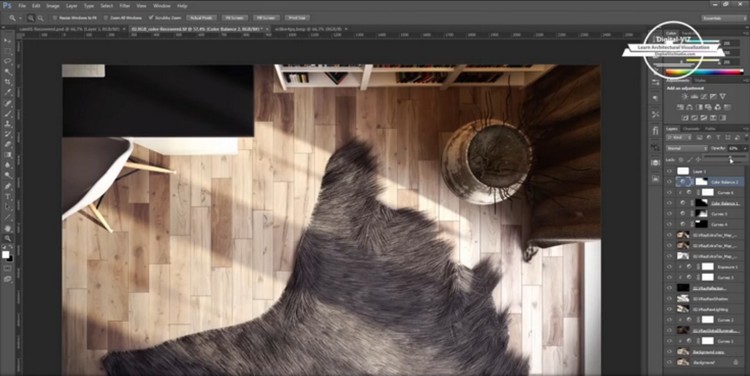750x376 pixels.
Task: Click the Zoom Out icon in options bar
Action: point(40,18)
